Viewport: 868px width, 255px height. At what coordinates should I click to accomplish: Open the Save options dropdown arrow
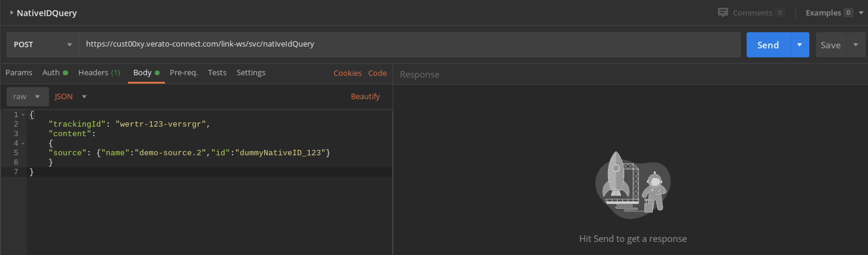pyautogui.click(x=855, y=45)
